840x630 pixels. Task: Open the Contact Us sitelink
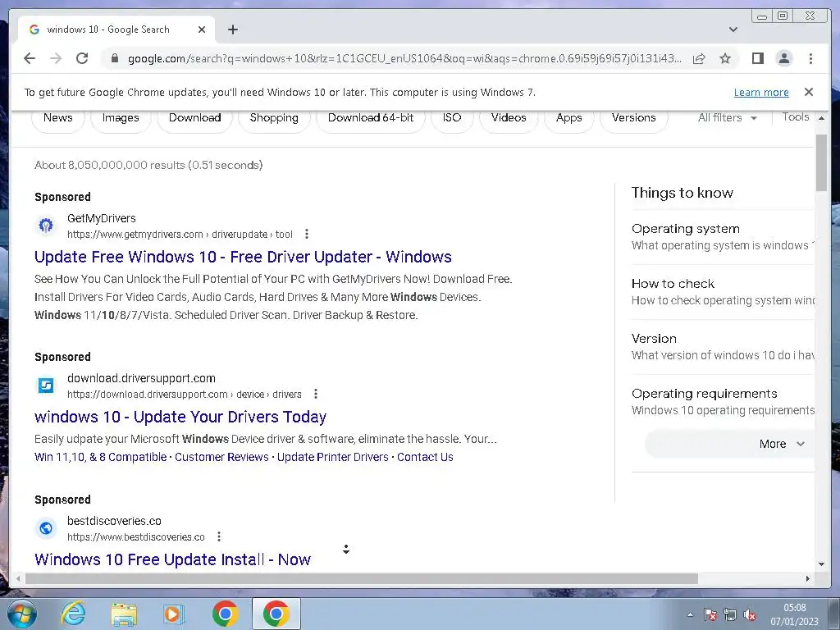[426, 457]
